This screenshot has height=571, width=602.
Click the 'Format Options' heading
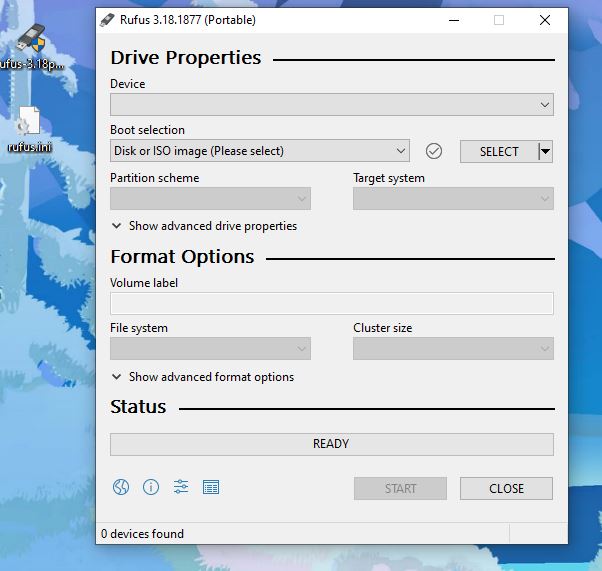point(182,257)
